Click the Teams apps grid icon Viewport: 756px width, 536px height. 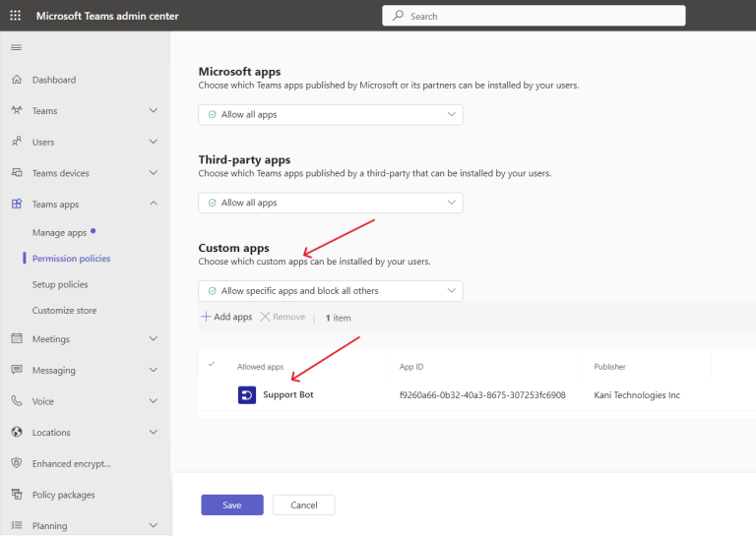[x=17, y=204]
